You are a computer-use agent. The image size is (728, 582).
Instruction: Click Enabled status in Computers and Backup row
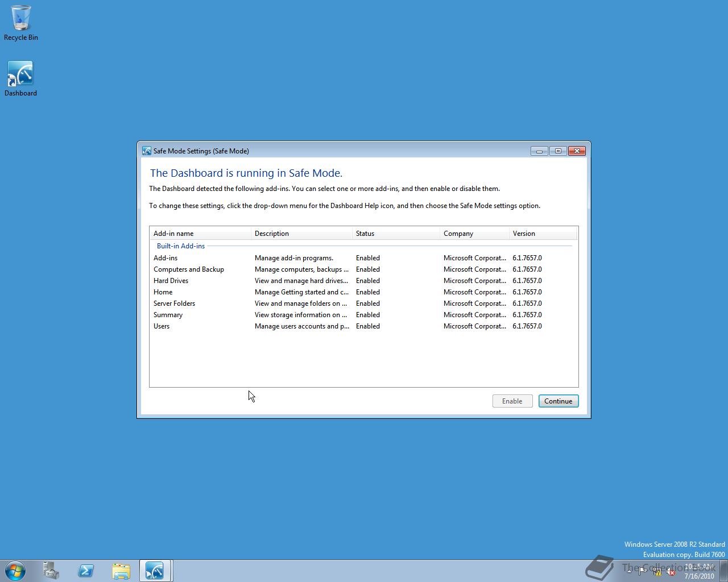coord(368,269)
